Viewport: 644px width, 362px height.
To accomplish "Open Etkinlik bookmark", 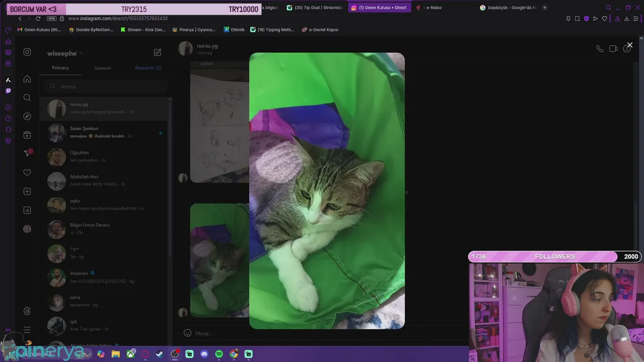I will pyautogui.click(x=234, y=30).
